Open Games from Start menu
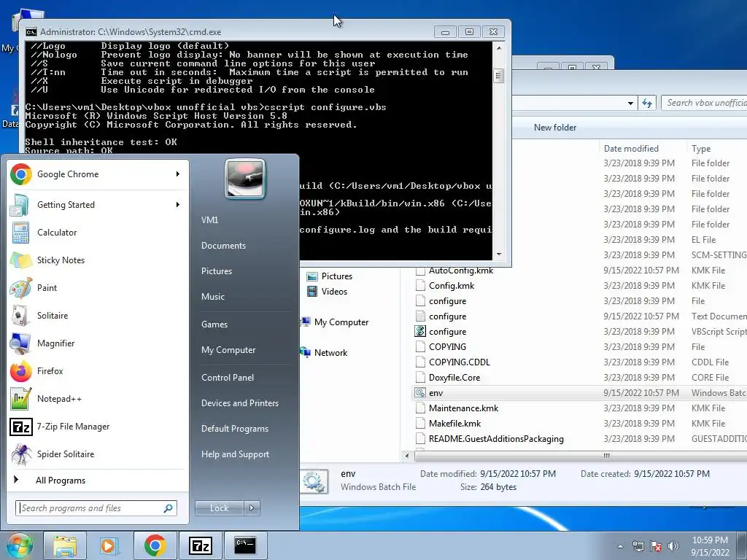Image resolution: width=747 pixels, height=560 pixels. [x=214, y=324]
